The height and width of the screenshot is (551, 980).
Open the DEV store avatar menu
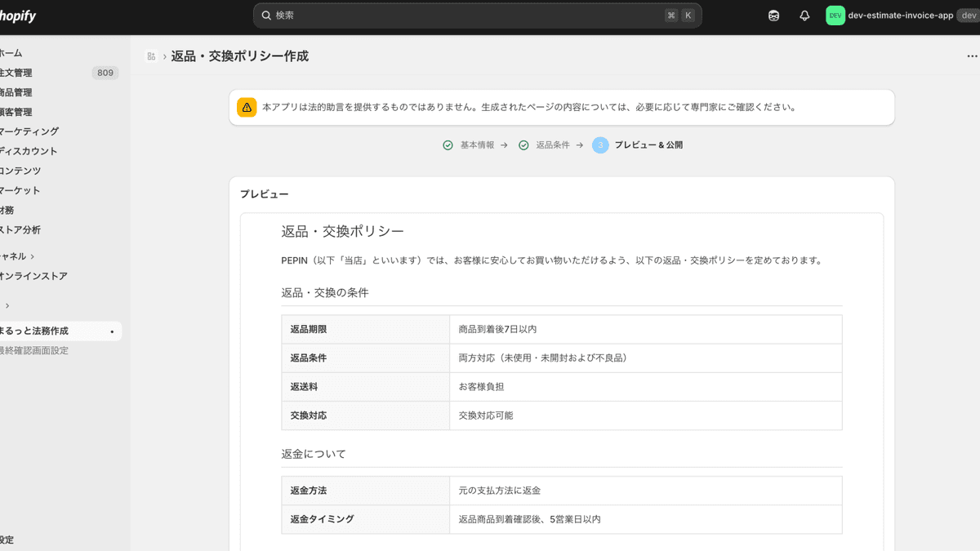click(x=834, y=15)
